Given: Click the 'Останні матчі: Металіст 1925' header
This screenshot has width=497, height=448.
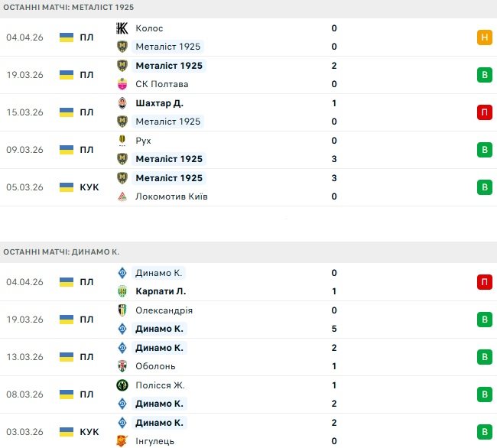Looking at the screenshot, I should (68, 6).
